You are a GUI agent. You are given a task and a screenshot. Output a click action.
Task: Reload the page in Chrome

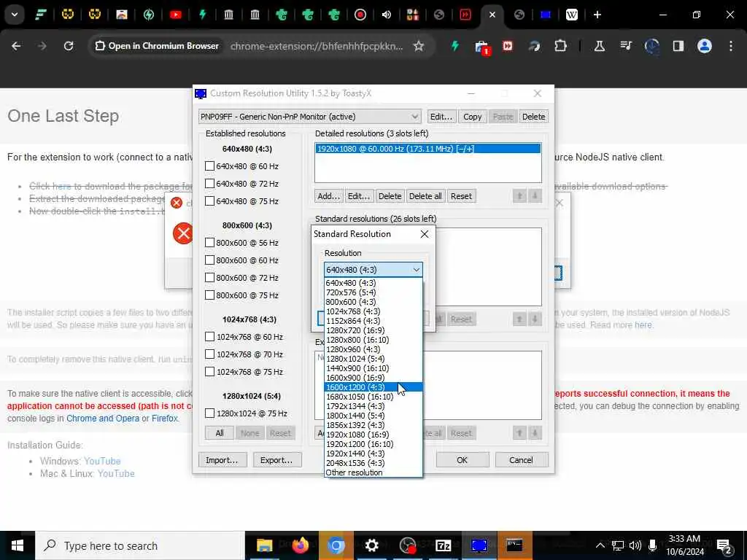coord(69,46)
